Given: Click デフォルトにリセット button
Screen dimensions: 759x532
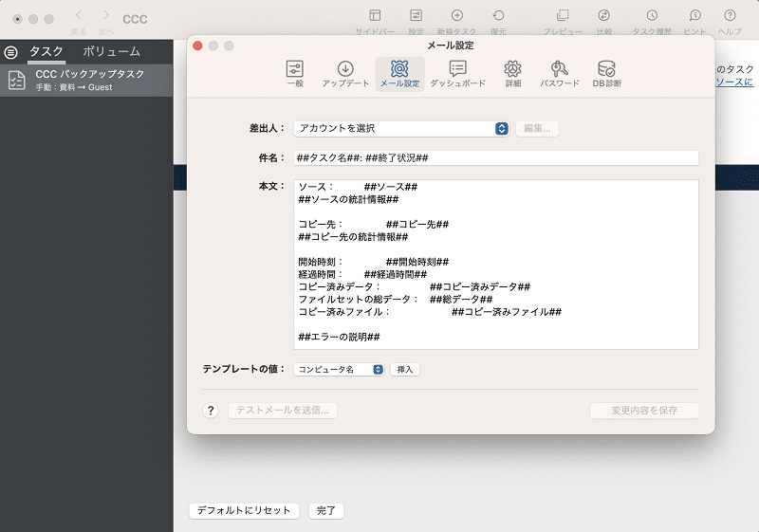Looking at the screenshot, I should point(244,511).
